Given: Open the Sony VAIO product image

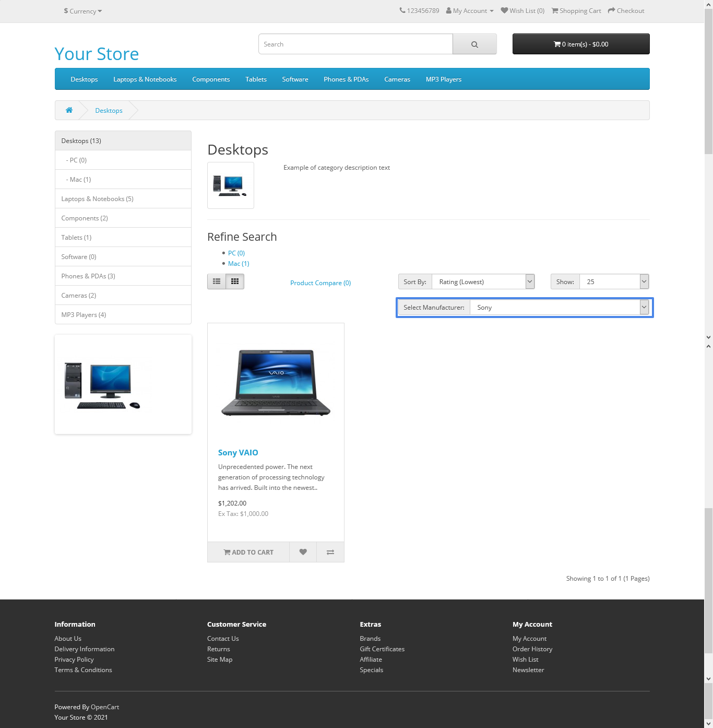Looking at the screenshot, I should tap(276, 383).
